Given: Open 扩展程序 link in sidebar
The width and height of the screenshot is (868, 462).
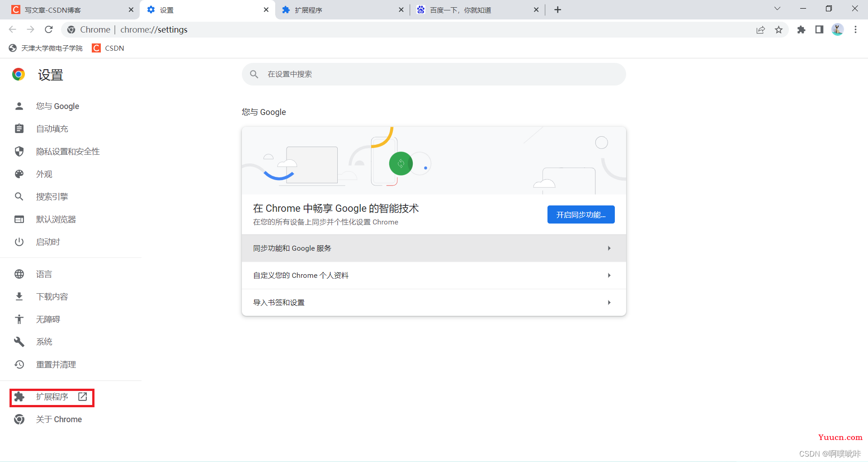Looking at the screenshot, I should 52,397.
